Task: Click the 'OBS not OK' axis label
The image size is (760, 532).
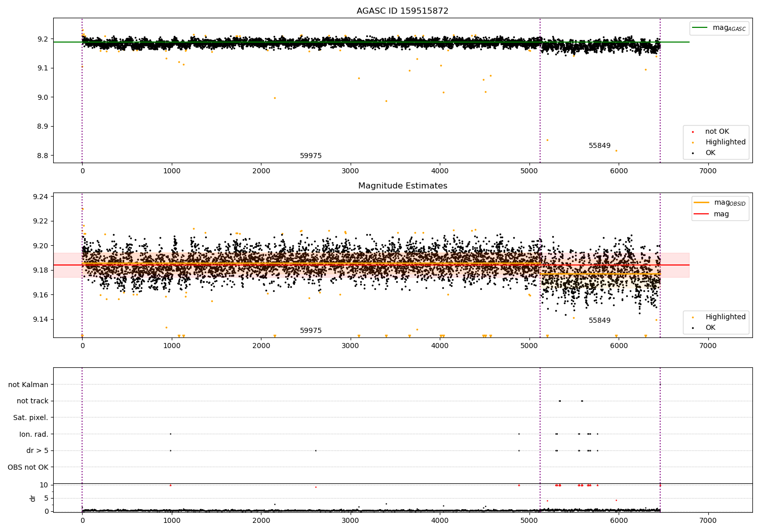Action: pyautogui.click(x=28, y=467)
